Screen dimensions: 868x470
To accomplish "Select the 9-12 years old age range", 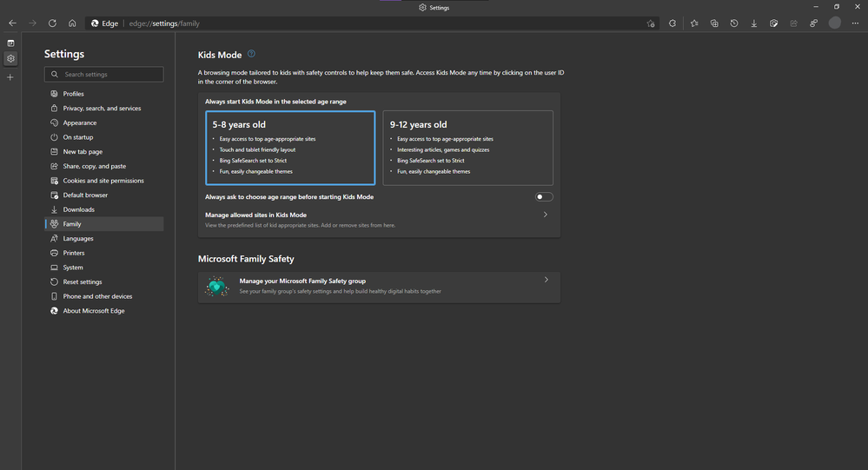I will [x=467, y=148].
